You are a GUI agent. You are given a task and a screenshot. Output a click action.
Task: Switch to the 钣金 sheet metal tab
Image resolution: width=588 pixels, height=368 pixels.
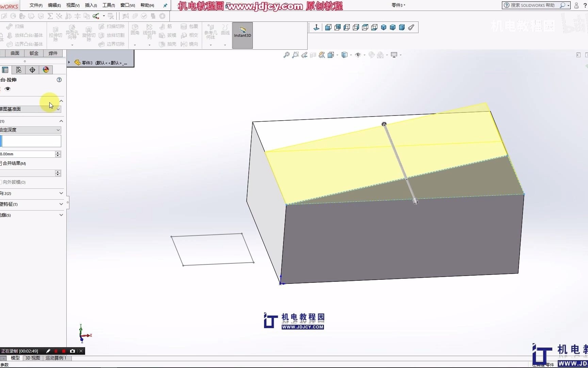(x=34, y=53)
